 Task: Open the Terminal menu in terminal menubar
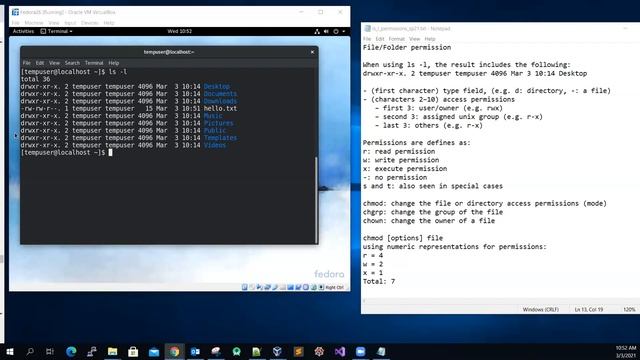coord(94,63)
